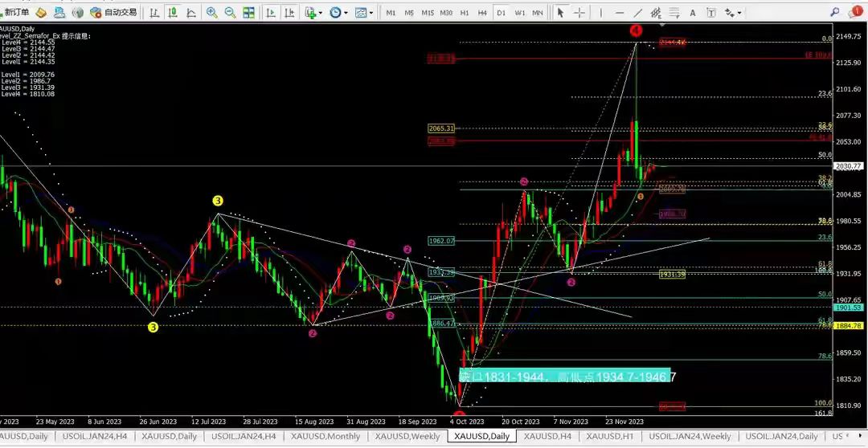Select the trendline drawing tool
The width and height of the screenshot is (868, 448).
[637, 12]
